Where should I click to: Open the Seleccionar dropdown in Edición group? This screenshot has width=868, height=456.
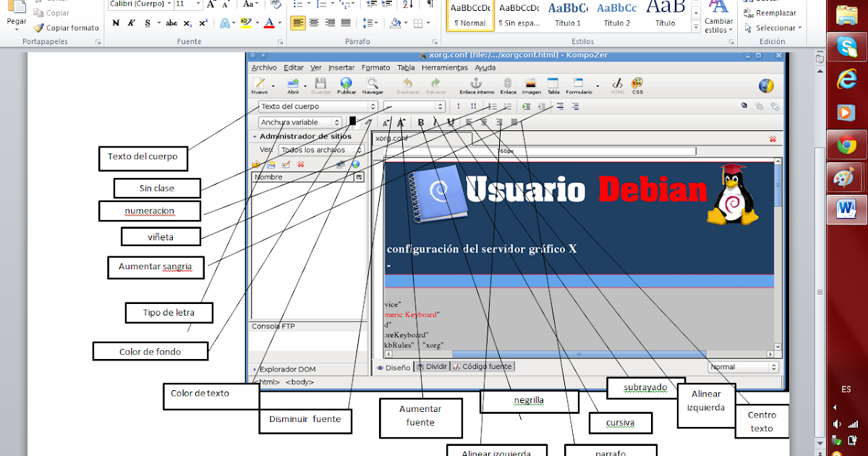pos(773,28)
